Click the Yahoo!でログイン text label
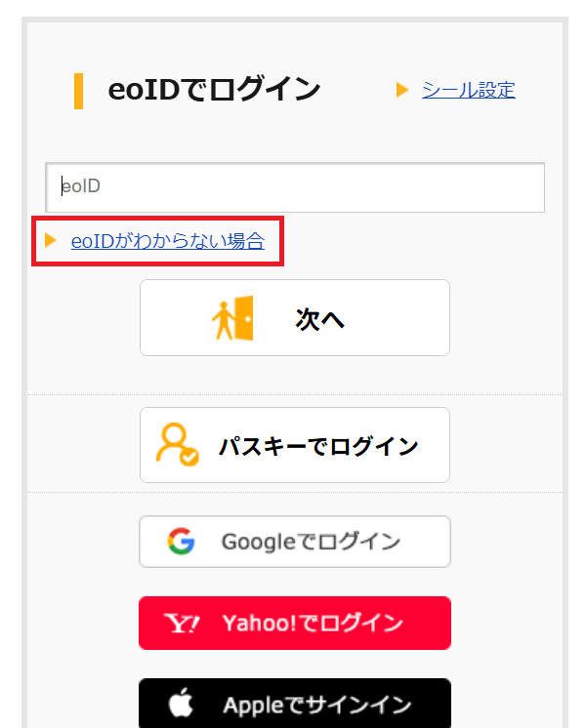The image size is (586, 728). coord(313,623)
